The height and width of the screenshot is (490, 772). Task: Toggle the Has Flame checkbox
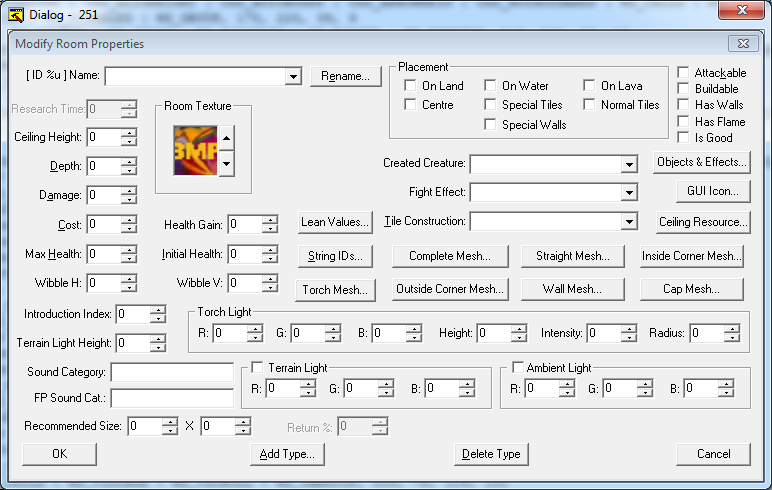[683, 121]
